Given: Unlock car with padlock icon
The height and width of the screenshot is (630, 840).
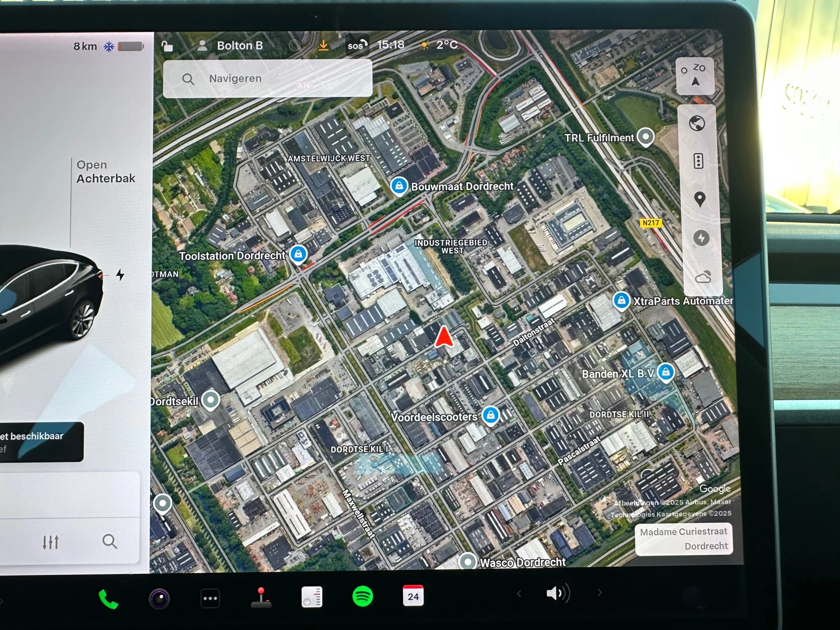Looking at the screenshot, I should point(167,46).
